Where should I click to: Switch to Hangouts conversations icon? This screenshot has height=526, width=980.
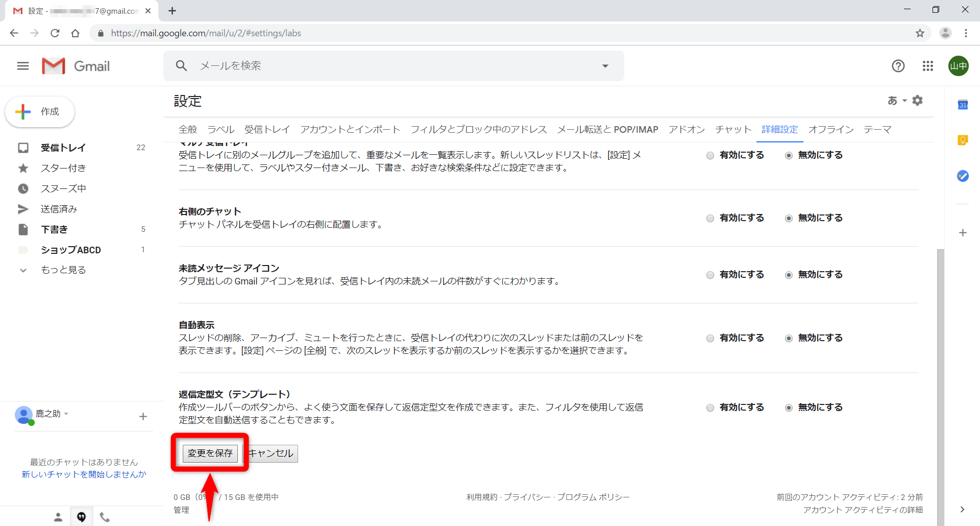coord(81,517)
